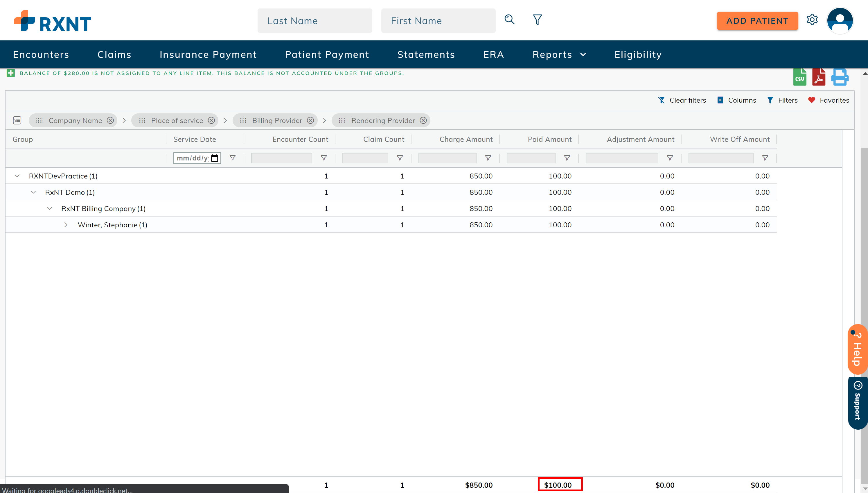Viewport: 868px width, 493px height.
Task: Collapse the RxNT Demo group row
Action: (33, 192)
